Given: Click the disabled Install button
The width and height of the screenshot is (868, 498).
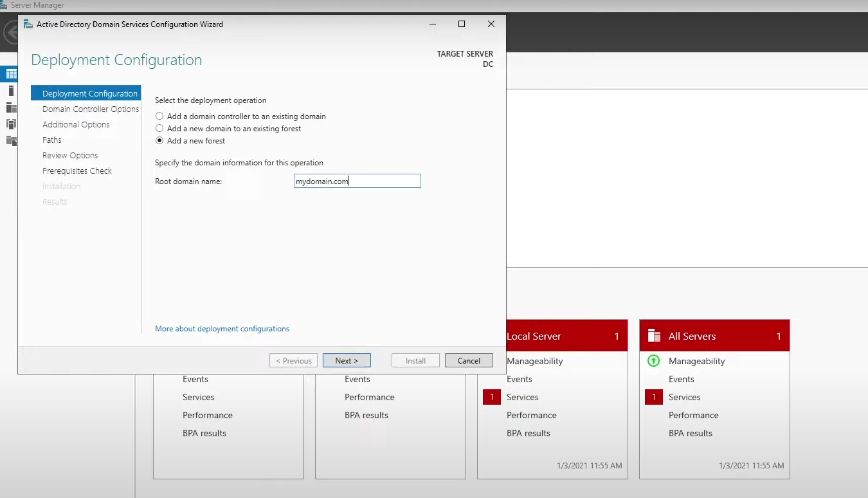Looking at the screenshot, I should 415,360.
